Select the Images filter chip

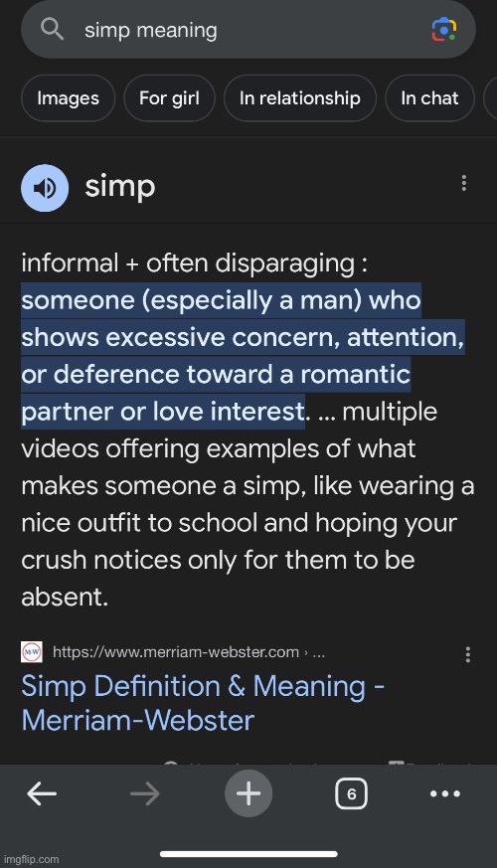coord(68,98)
